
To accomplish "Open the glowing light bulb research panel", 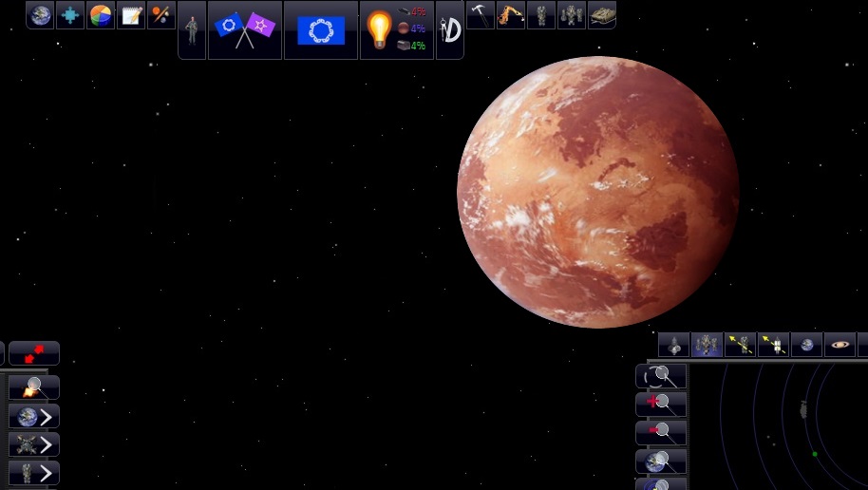I will [379, 29].
